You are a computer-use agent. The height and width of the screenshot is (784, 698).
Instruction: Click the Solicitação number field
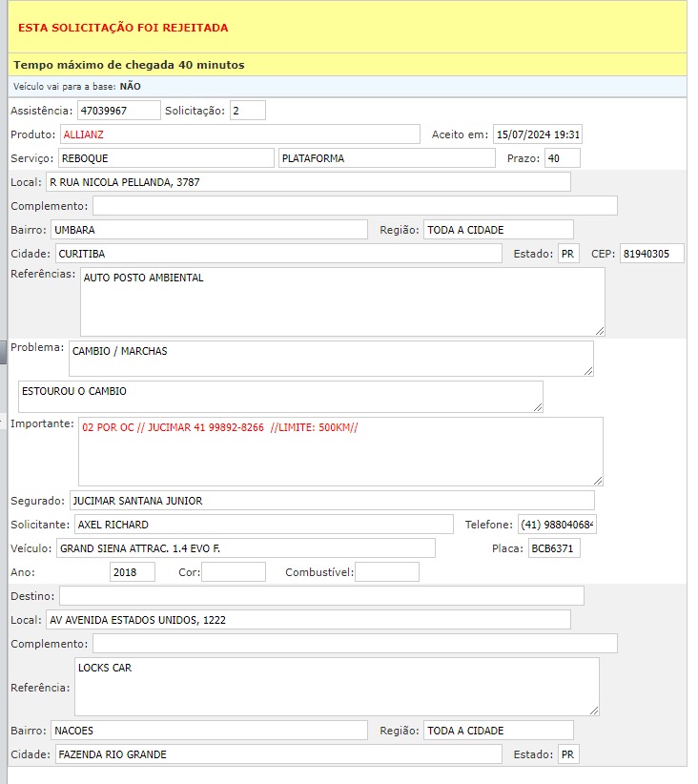coord(247,111)
